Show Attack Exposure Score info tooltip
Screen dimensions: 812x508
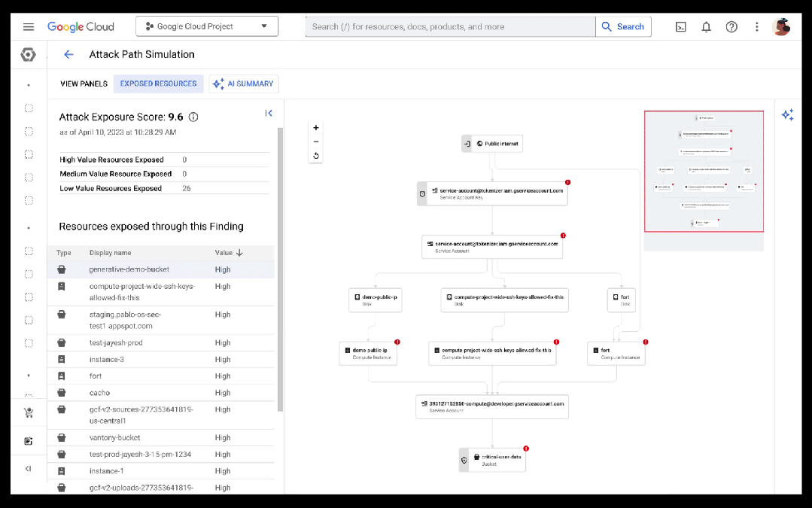[x=193, y=117]
